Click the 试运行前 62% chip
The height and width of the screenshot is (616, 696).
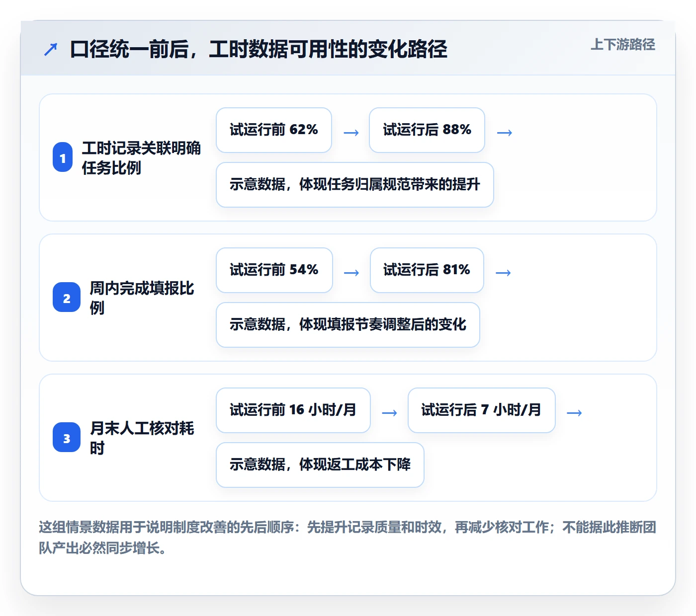[274, 130]
